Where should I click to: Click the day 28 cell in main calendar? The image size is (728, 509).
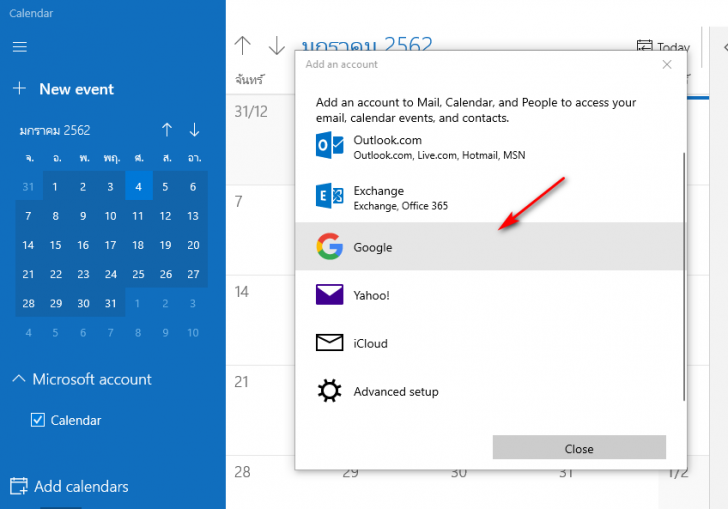pyautogui.click(x=260, y=482)
